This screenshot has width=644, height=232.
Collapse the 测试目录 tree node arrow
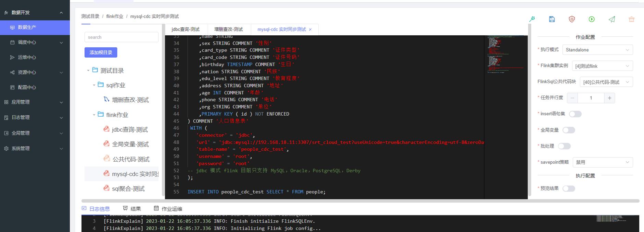(88, 71)
